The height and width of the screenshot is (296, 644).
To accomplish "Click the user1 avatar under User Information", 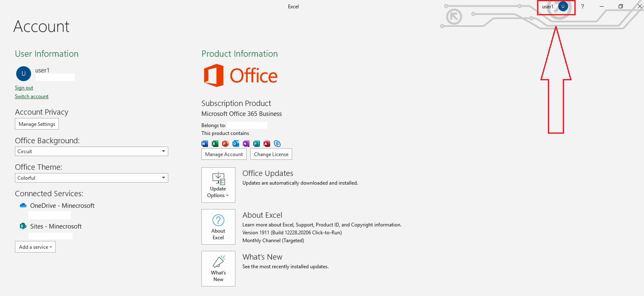I will [x=24, y=74].
